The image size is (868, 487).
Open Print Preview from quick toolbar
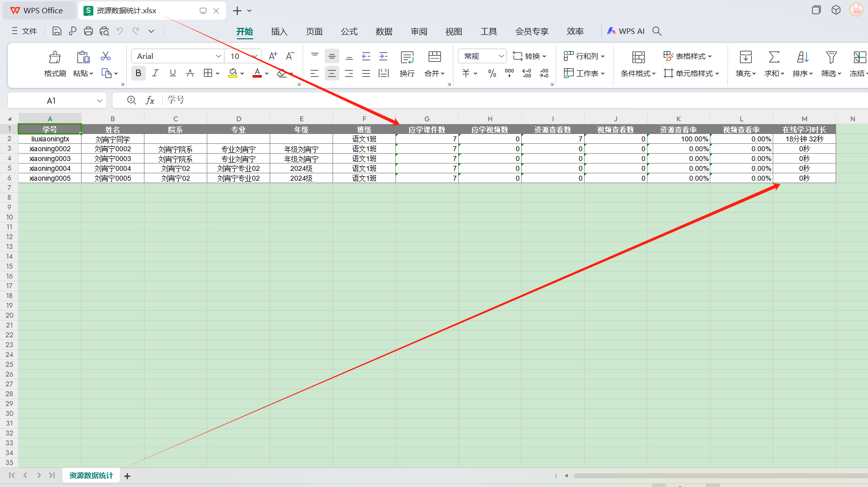click(x=104, y=31)
